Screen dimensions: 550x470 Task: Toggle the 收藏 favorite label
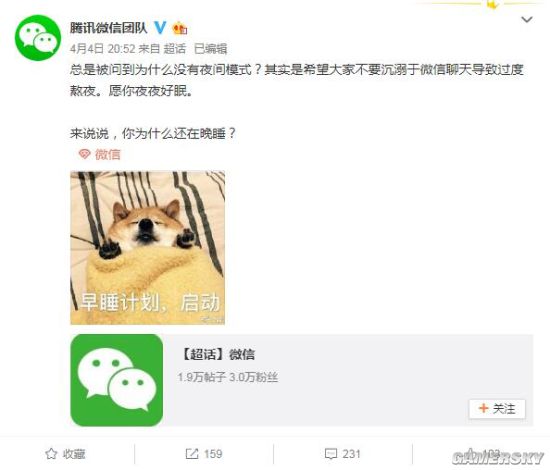pyautogui.click(x=74, y=454)
